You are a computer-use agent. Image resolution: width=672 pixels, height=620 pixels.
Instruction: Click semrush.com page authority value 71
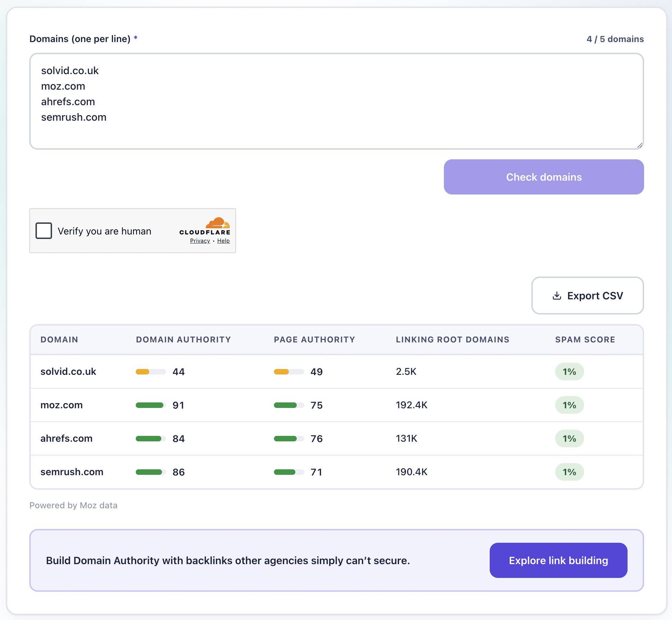click(317, 472)
